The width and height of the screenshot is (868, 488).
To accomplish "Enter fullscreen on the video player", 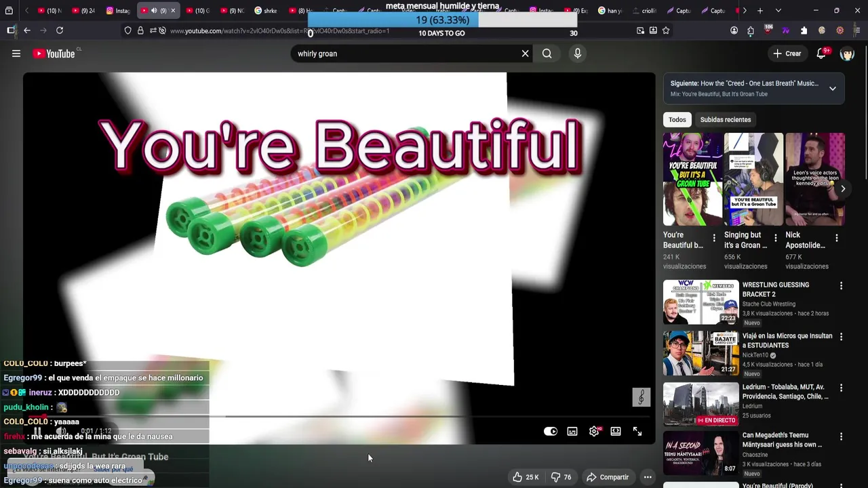I will tap(637, 431).
